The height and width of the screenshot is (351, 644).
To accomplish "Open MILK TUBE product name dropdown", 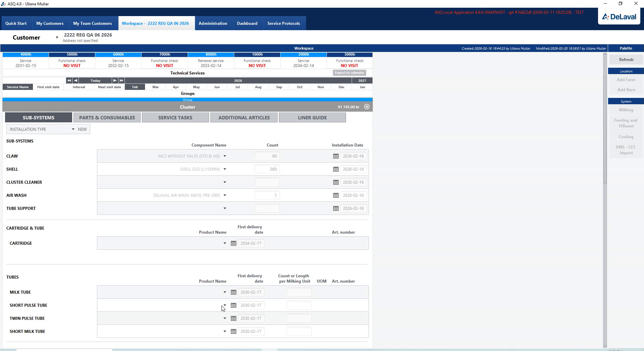I will (225, 292).
